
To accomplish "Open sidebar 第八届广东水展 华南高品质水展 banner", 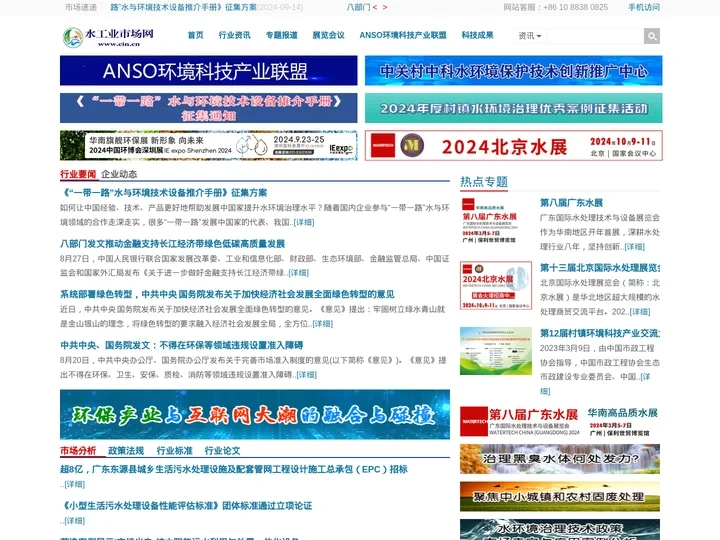I will (560, 421).
